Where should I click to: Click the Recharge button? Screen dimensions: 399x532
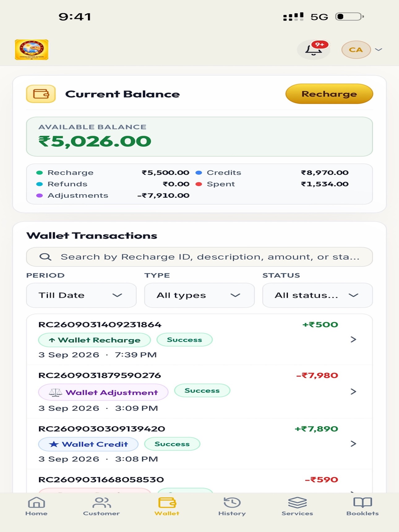click(x=329, y=94)
